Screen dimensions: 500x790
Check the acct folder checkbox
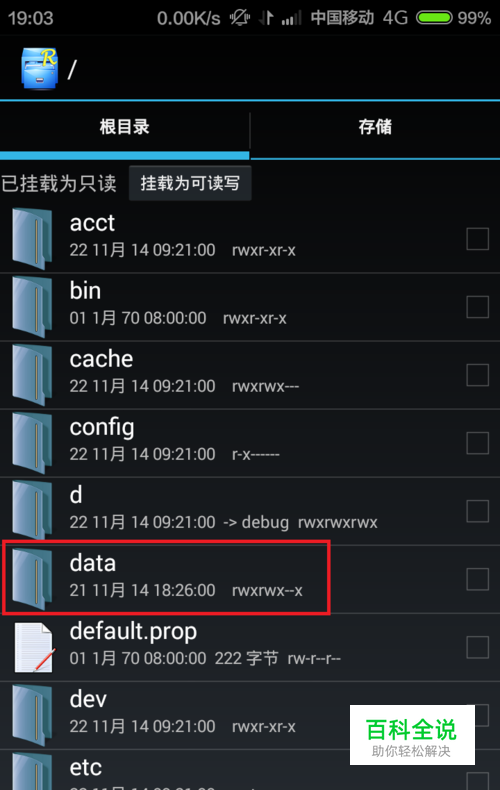477,239
